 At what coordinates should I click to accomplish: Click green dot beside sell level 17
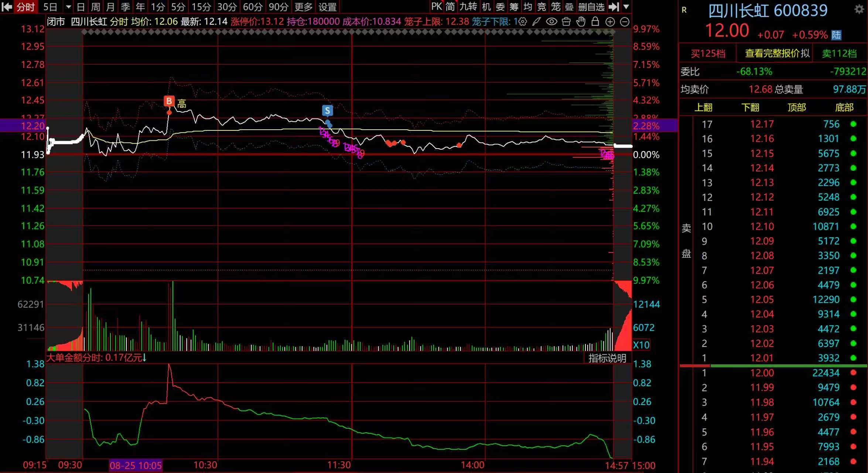click(853, 124)
